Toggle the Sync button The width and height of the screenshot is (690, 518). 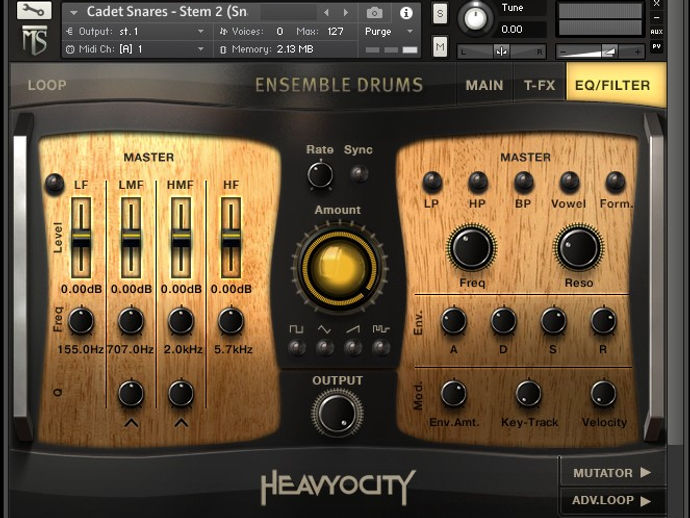(x=359, y=174)
